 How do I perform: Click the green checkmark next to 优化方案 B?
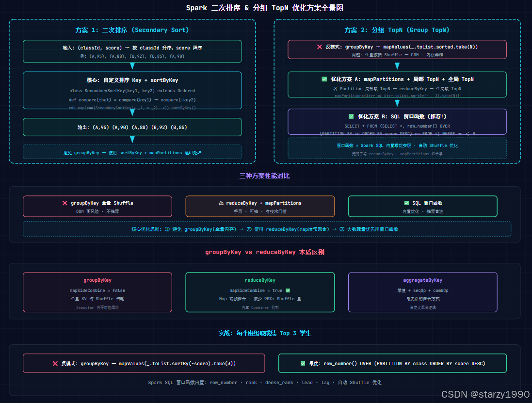pyautogui.click(x=351, y=116)
